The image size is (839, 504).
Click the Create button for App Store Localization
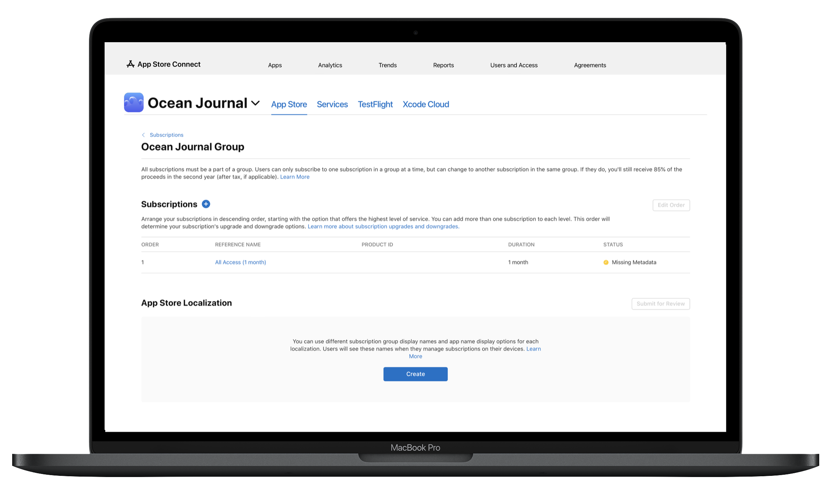pyautogui.click(x=415, y=374)
